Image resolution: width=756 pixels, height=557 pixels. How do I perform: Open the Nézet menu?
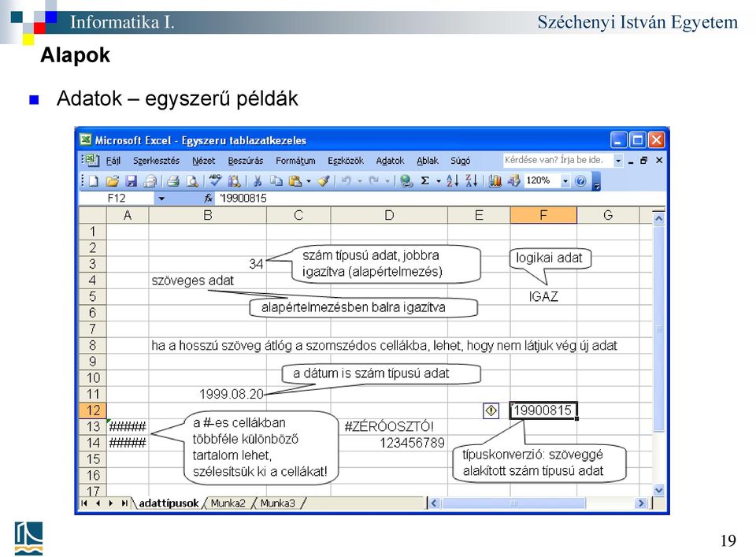[x=203, y=161]
